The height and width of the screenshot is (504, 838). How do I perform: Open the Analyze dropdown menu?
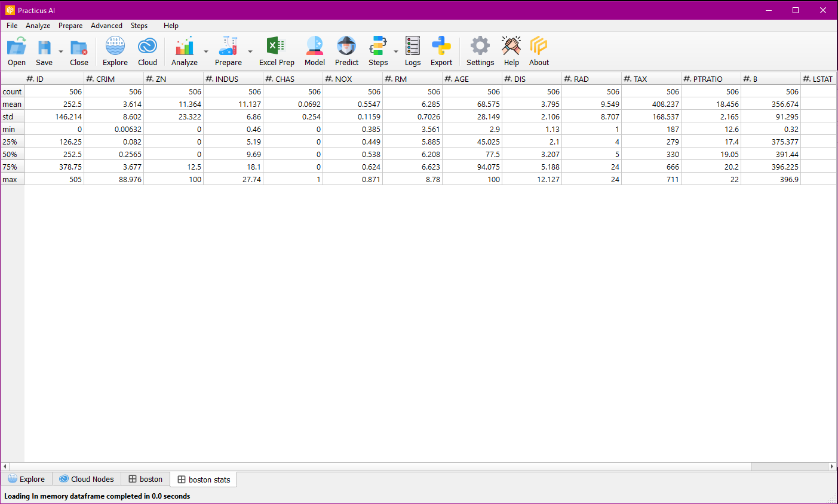[x=206, y=51]
